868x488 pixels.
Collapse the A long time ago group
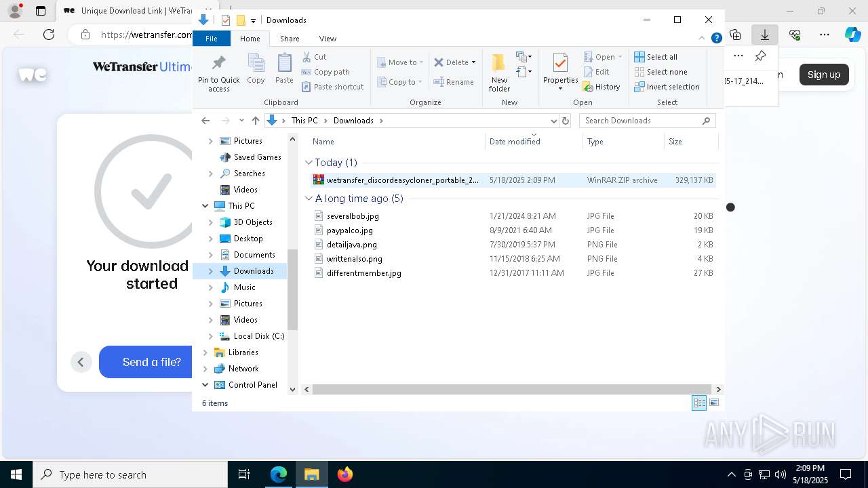309,199
